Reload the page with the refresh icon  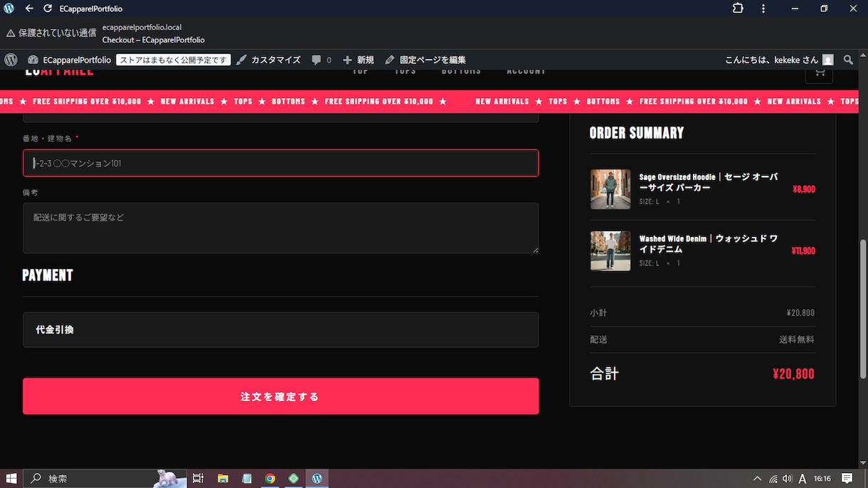click(48, 9)
